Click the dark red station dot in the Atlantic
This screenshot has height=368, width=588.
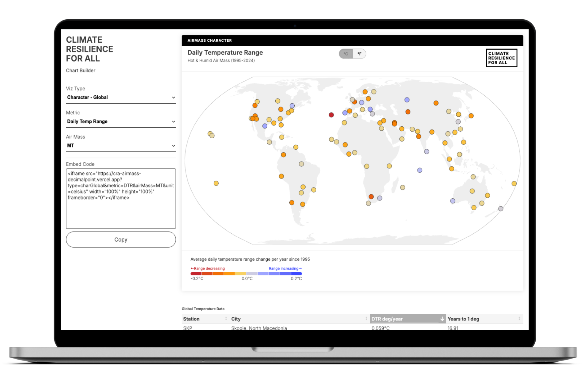coord(331,115)
